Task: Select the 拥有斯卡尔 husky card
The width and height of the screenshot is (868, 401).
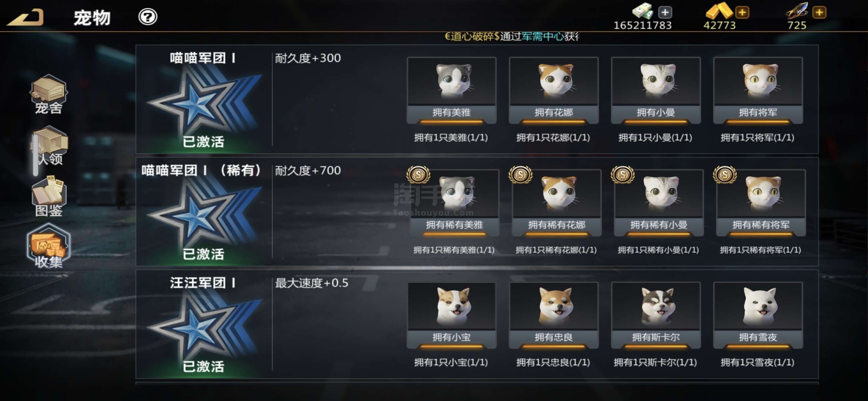Action: click(x=656, y=315)
